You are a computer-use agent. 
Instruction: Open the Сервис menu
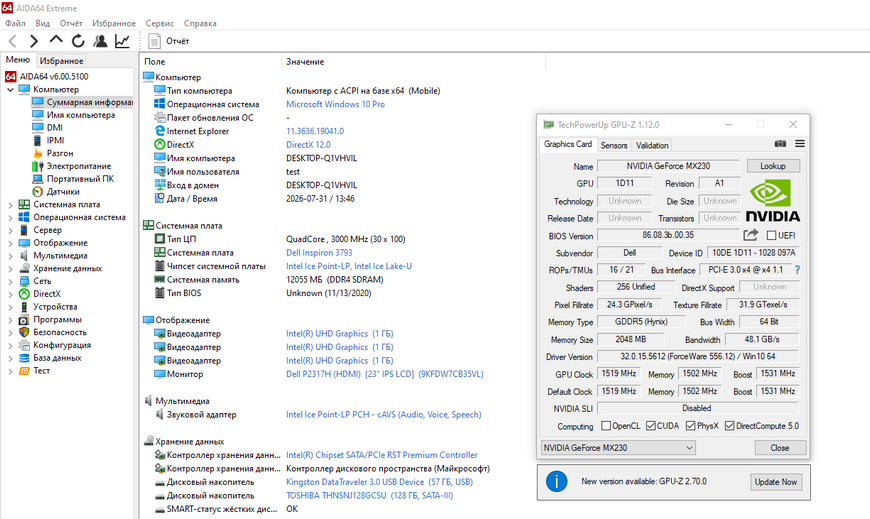click(x=160, y=23)
